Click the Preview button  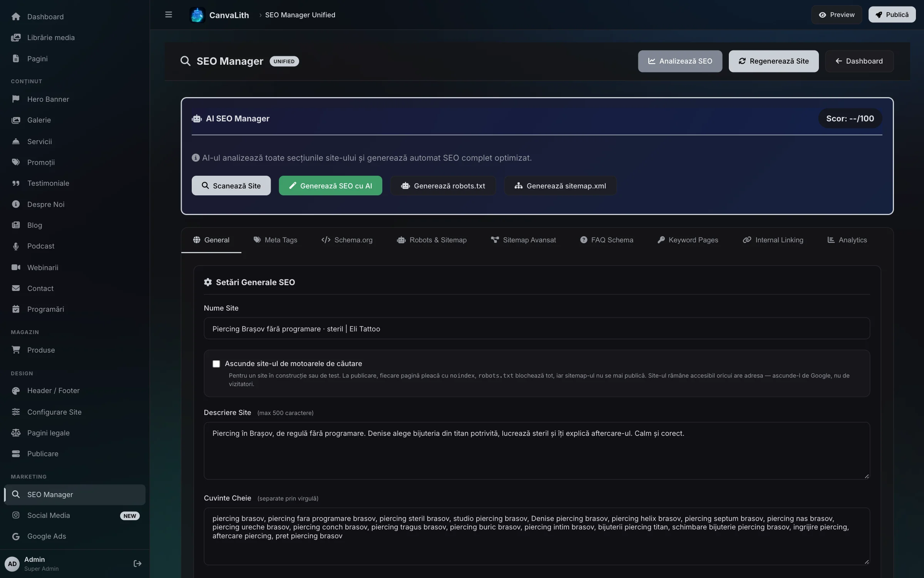(837, 15)
